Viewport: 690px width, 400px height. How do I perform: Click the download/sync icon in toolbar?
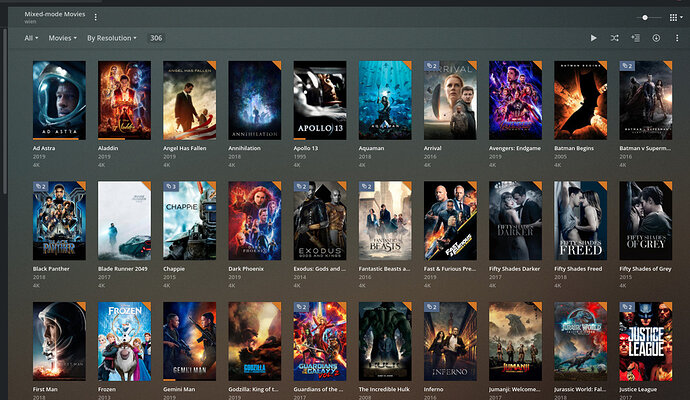656,38
